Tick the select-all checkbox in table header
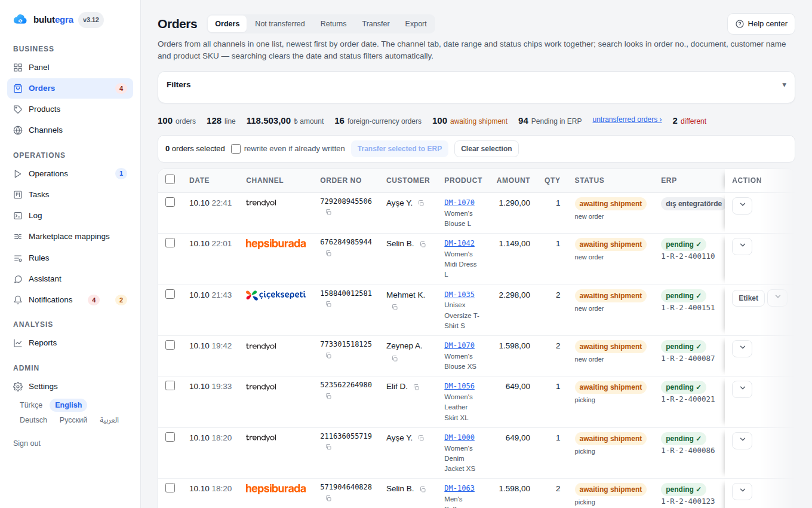Viewport: 812px width, 508px height. coord(170,179)
